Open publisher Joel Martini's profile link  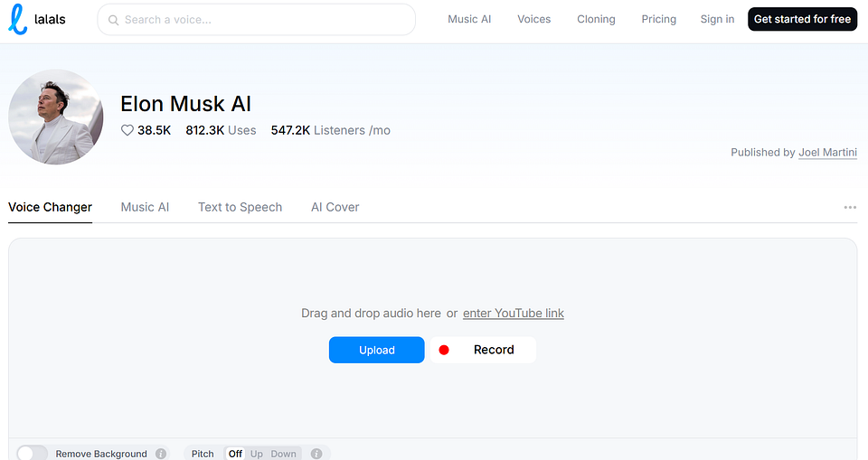[827, 152]
